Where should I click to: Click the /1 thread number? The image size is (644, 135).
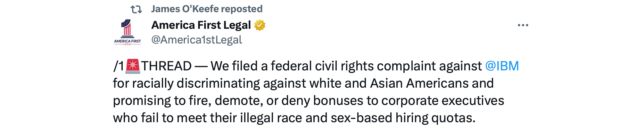[x=119, y=66]
